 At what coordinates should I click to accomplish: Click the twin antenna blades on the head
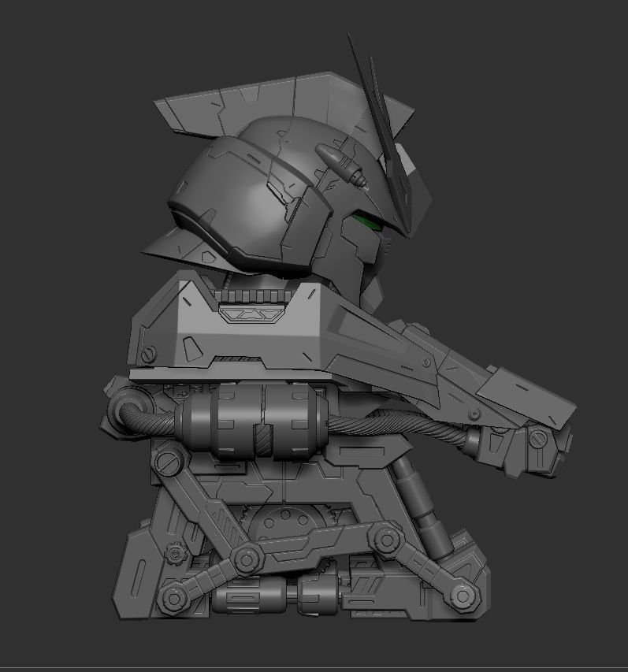(x=381, y=134)
